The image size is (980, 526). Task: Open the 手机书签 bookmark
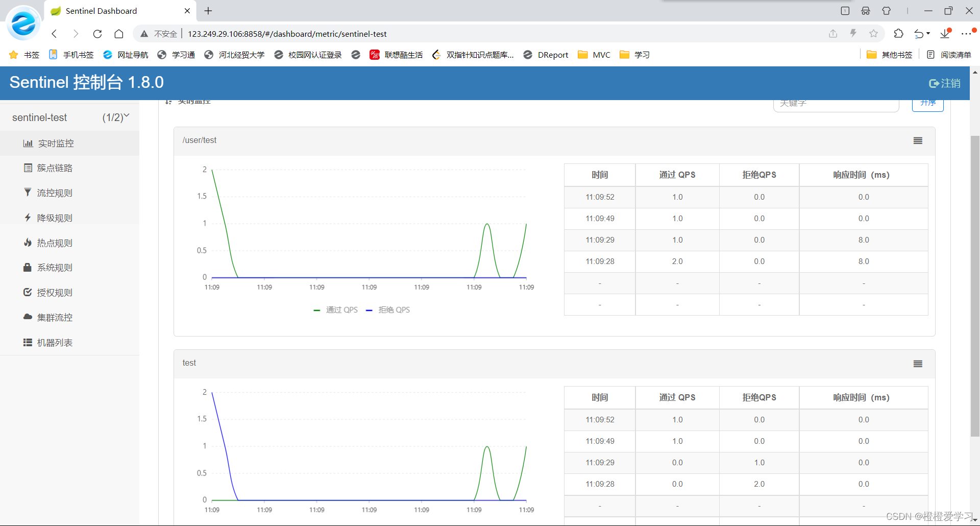point(71,55)
